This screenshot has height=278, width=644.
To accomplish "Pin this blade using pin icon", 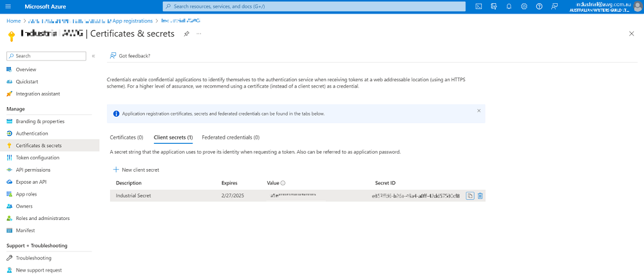I will pyautogui.click(x=186, y=34).
